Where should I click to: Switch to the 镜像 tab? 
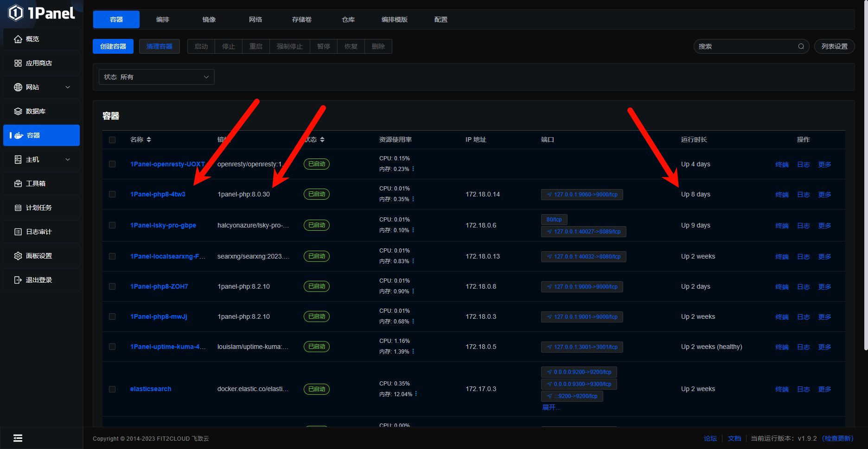pos(209,19)
